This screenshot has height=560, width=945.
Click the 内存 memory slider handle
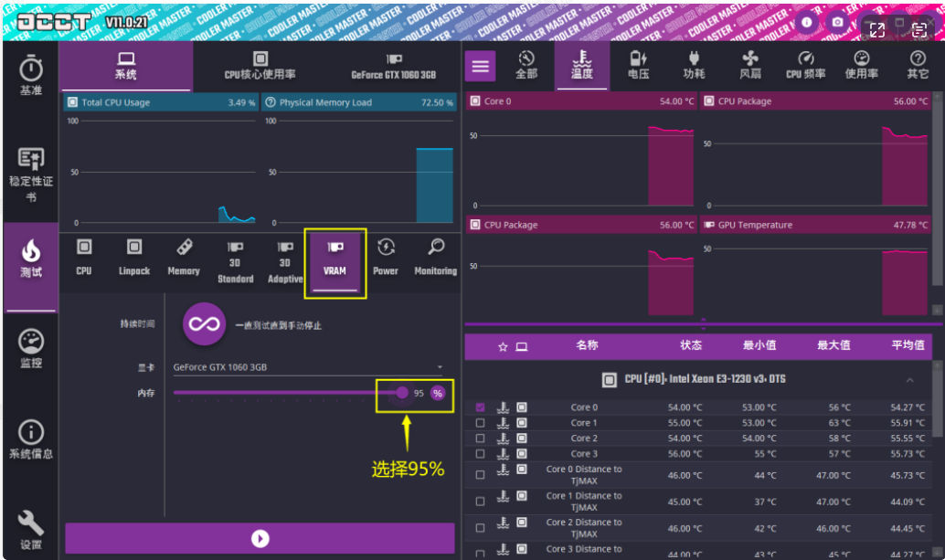(x=402, y=393)
